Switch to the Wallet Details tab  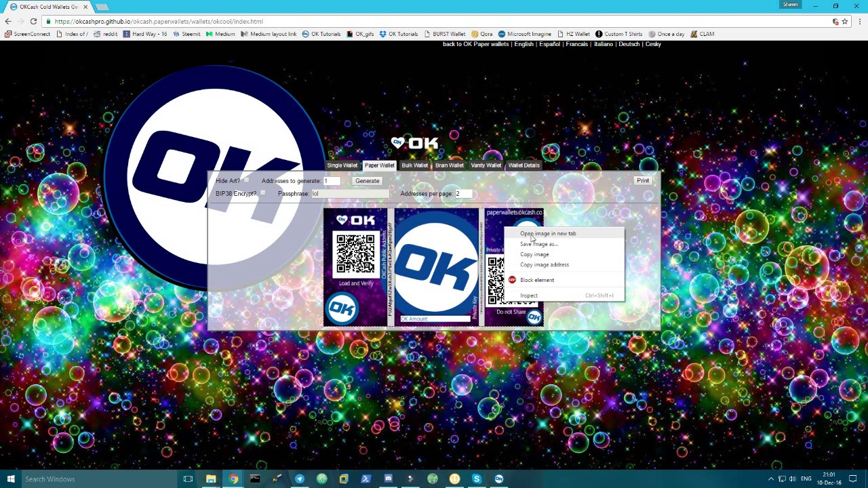pos(524,165)
